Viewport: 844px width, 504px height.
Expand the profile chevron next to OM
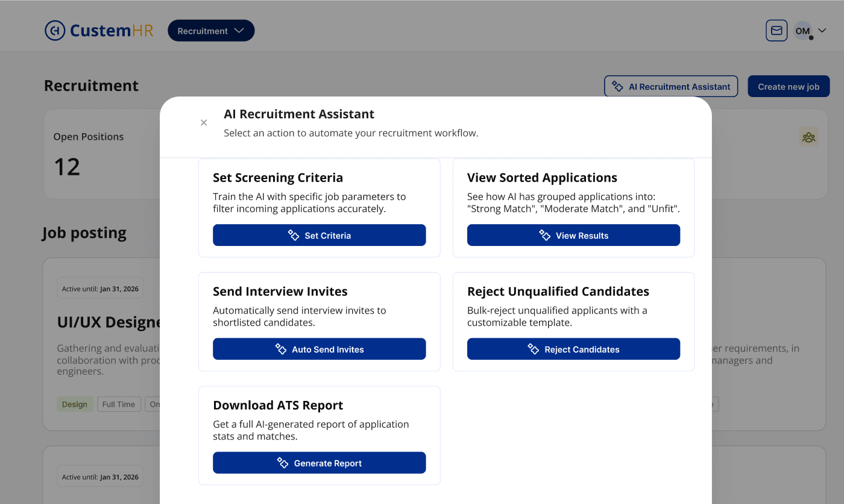[x=821, y=30]
